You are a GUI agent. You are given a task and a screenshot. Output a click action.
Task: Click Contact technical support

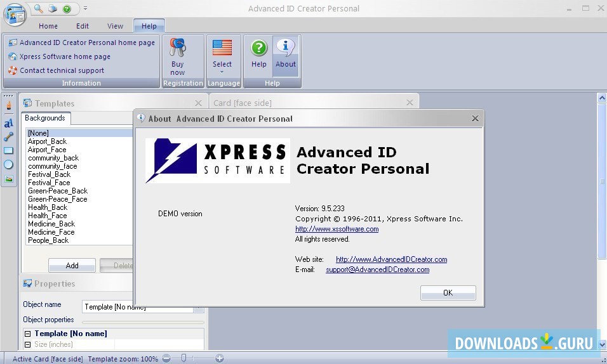(57, 70)
